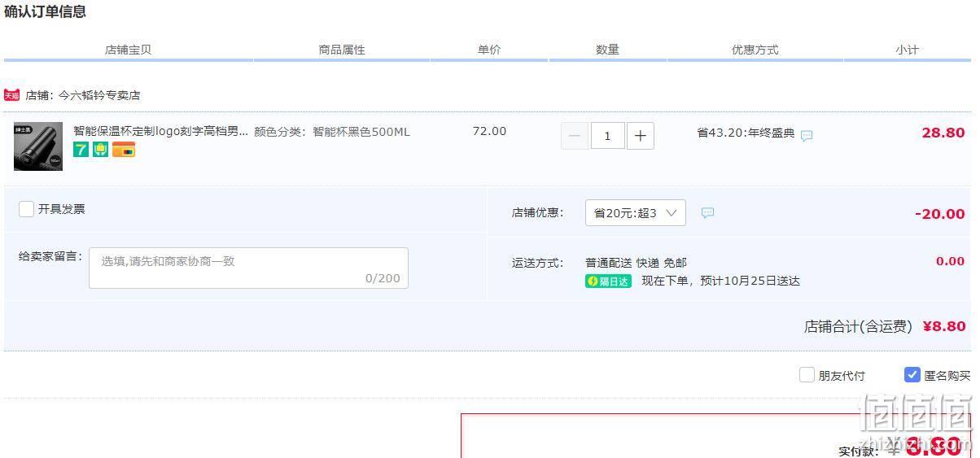Open the comment bubble next to 年终盛典 discount
The height and width of the screenshot is (458, 980).
[x=807, y=136]
